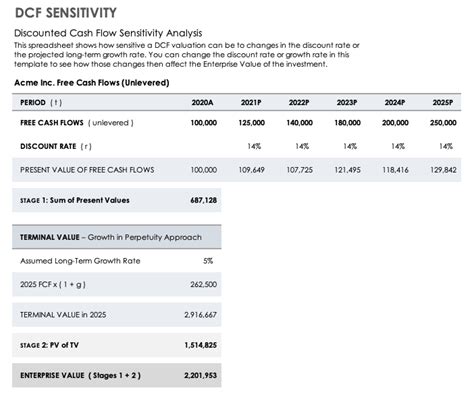
Task: Click the Stage 2 PV of TV value
Action: [201, 345]
